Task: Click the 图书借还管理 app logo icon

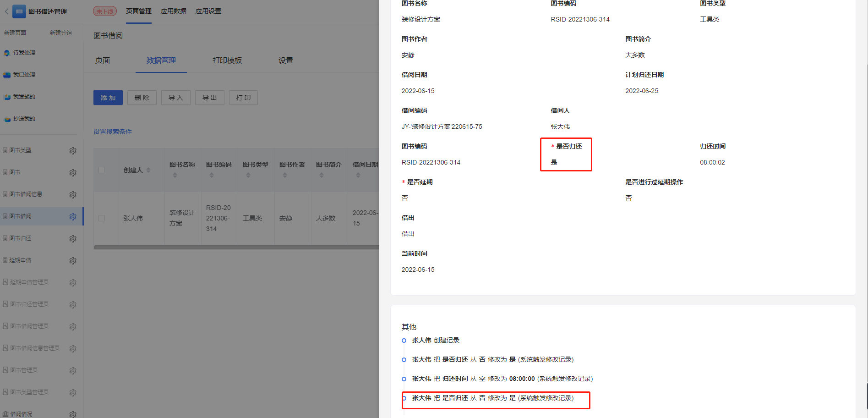Action: point(19,11)
